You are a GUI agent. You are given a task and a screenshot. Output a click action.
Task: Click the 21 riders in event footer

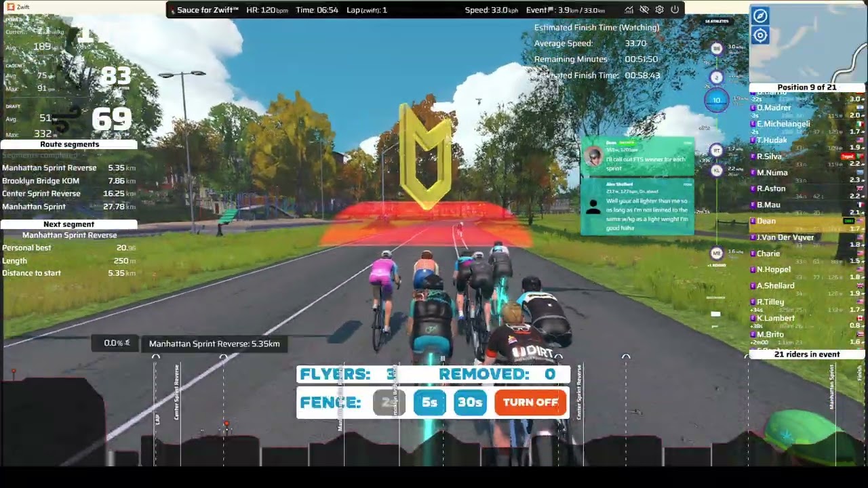pos(807,354)
